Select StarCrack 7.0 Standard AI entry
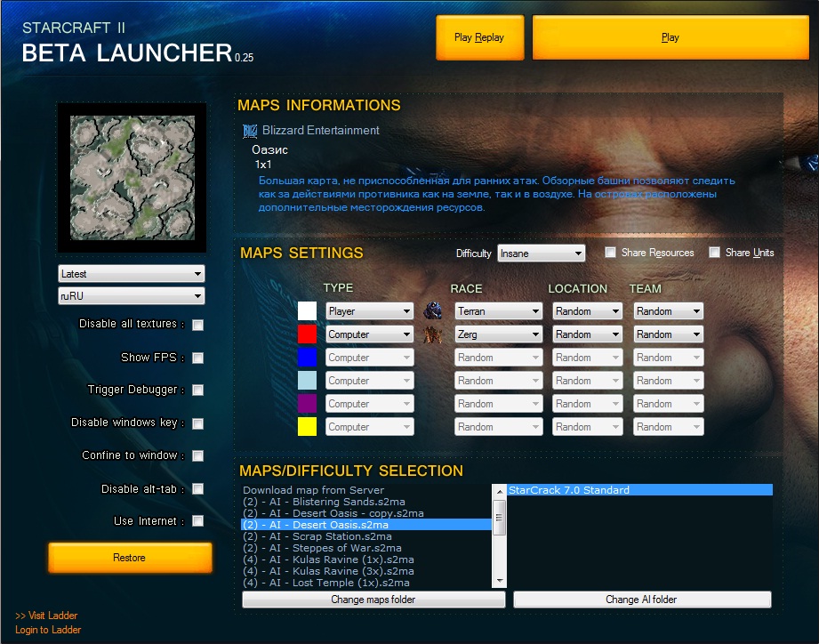The width and height of the screenshot is (819, 644). tap(640, 490)
